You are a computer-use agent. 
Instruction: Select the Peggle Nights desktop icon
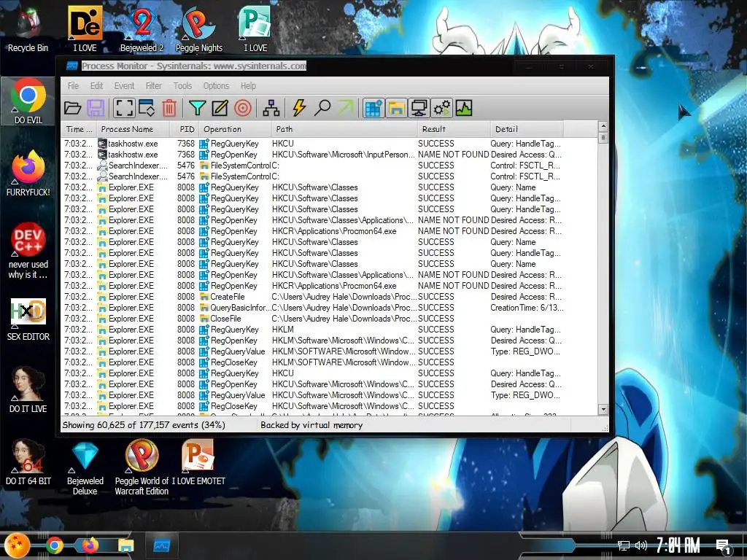198,29
